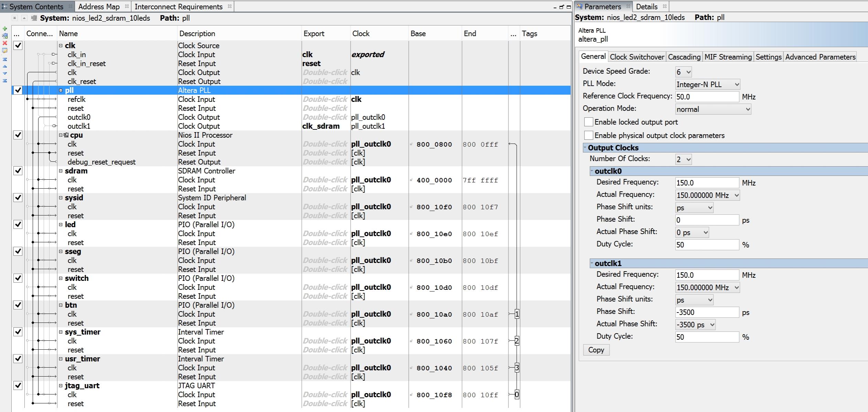868x412 pixels.
Task: Open the Number Of Clocks dropdown
Action: coord(683,159)
